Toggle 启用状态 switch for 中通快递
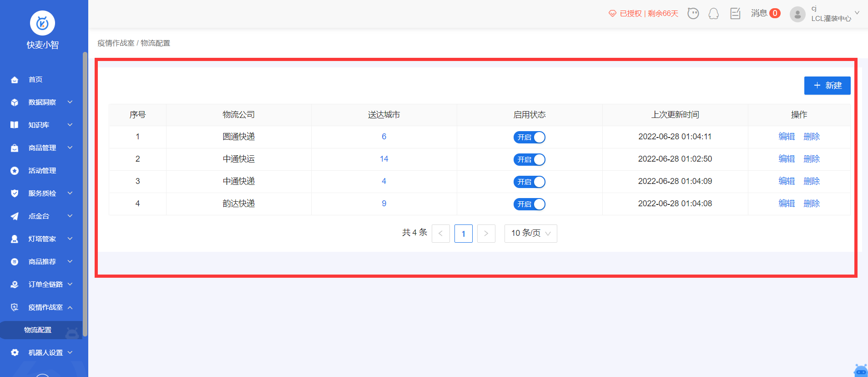This screenshot has height=377, width=868. [x=529, y=182]
